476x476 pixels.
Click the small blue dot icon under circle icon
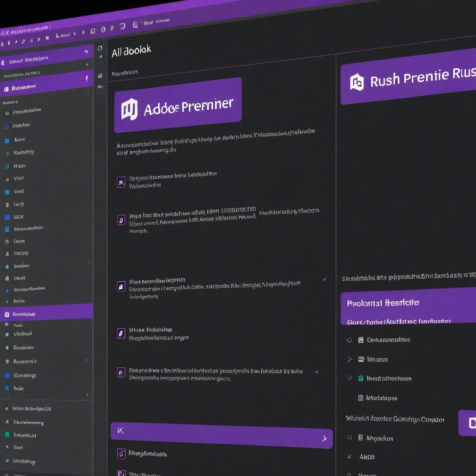point(100,56)
